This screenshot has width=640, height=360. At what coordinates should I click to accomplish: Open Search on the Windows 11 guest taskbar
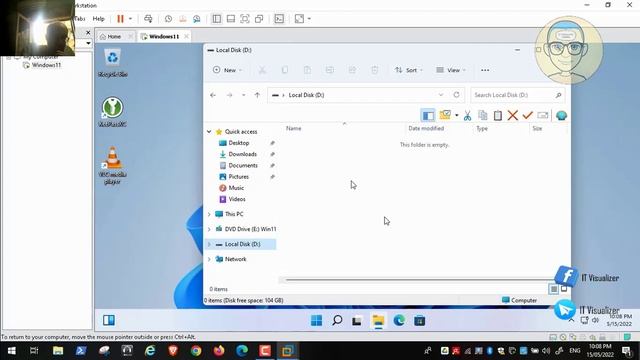337,320
